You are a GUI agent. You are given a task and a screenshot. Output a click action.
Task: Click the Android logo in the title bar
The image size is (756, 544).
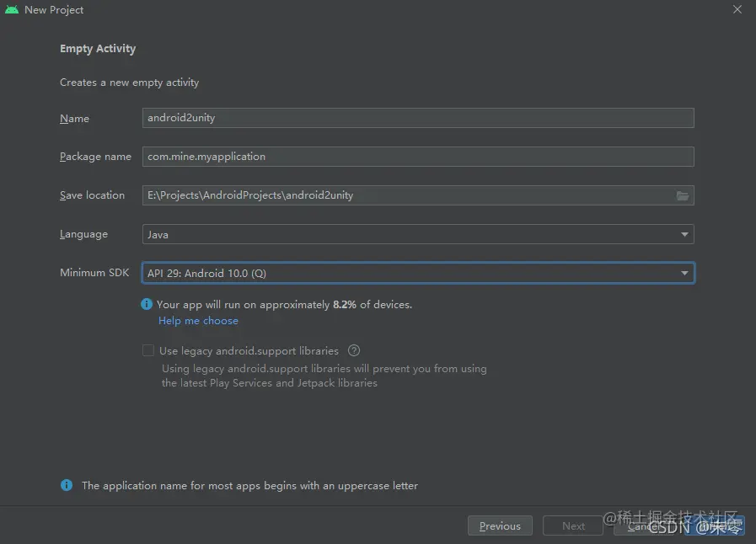tap(12, 9)
